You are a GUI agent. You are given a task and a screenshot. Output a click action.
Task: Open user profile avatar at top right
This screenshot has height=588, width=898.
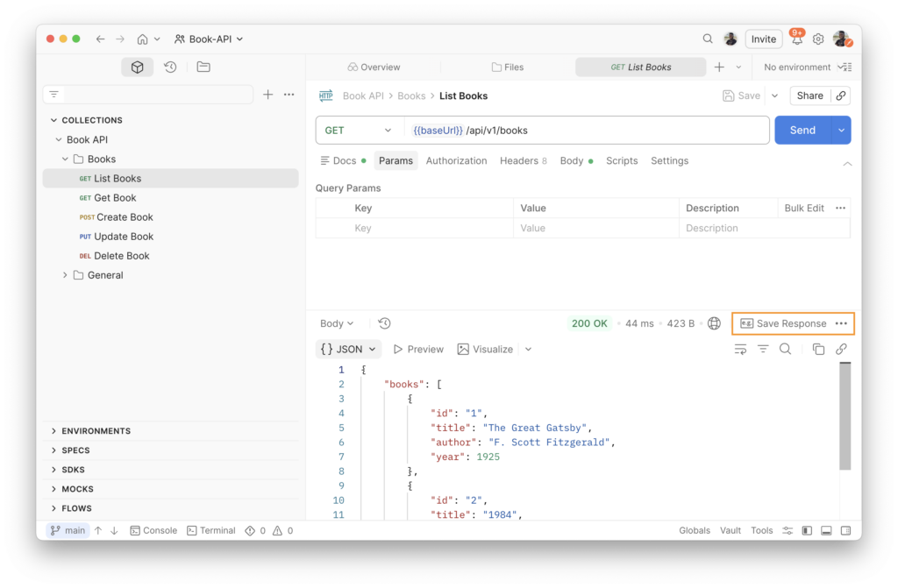842,39
